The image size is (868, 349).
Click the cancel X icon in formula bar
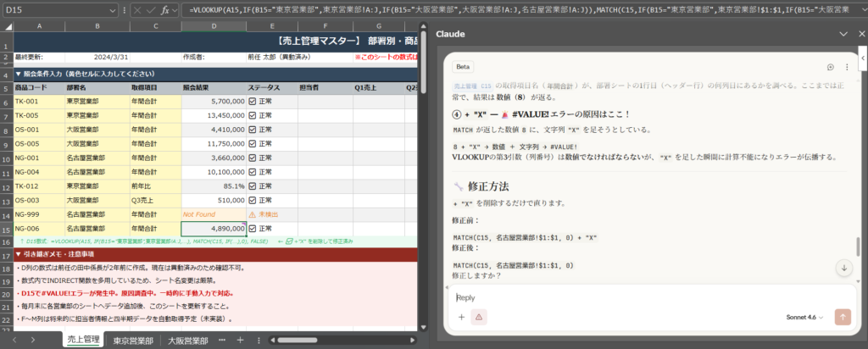tap(137, 10)
